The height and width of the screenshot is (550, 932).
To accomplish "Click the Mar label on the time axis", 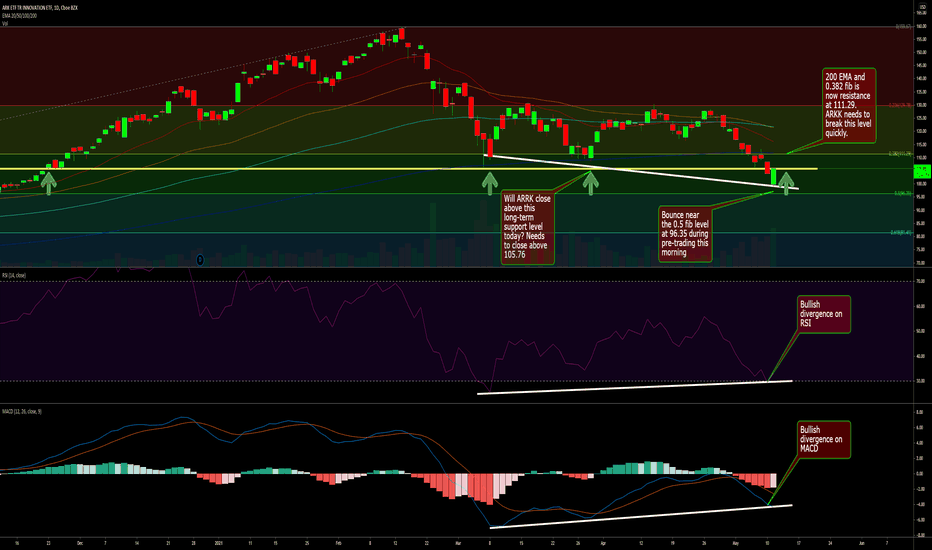I will [x=458, y=543].
